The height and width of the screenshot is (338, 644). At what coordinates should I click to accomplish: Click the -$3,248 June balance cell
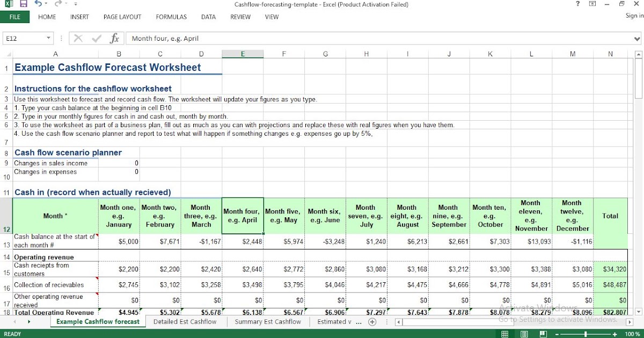tap(325, 241)
